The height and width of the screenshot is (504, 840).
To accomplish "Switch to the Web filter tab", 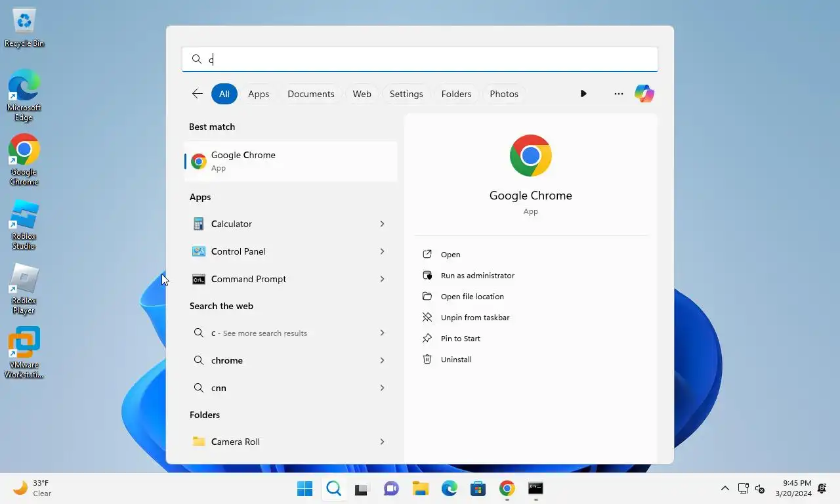I will point(362,94).
